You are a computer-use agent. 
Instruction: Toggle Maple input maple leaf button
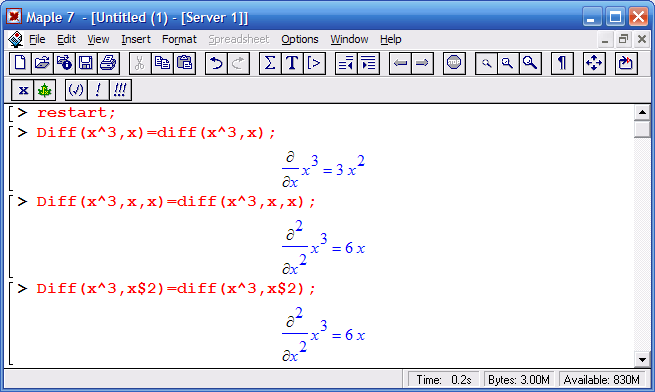(x=44, y=90)
